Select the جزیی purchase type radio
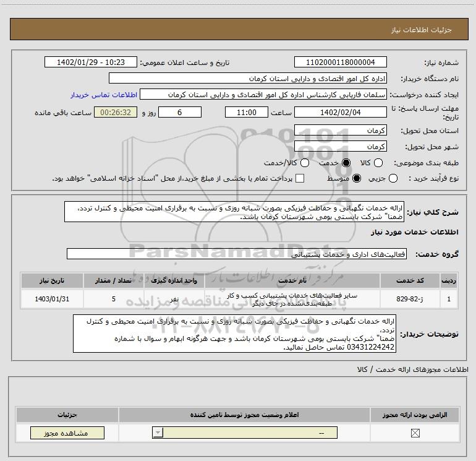 tap(393, 178)
